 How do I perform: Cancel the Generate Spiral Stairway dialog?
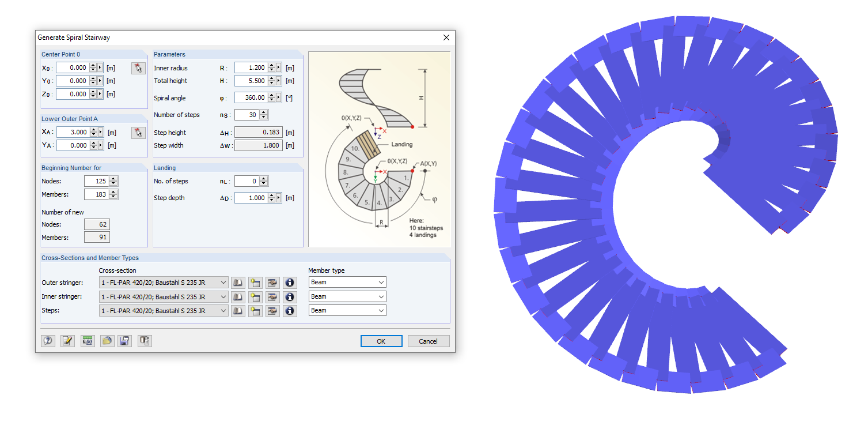429,341
